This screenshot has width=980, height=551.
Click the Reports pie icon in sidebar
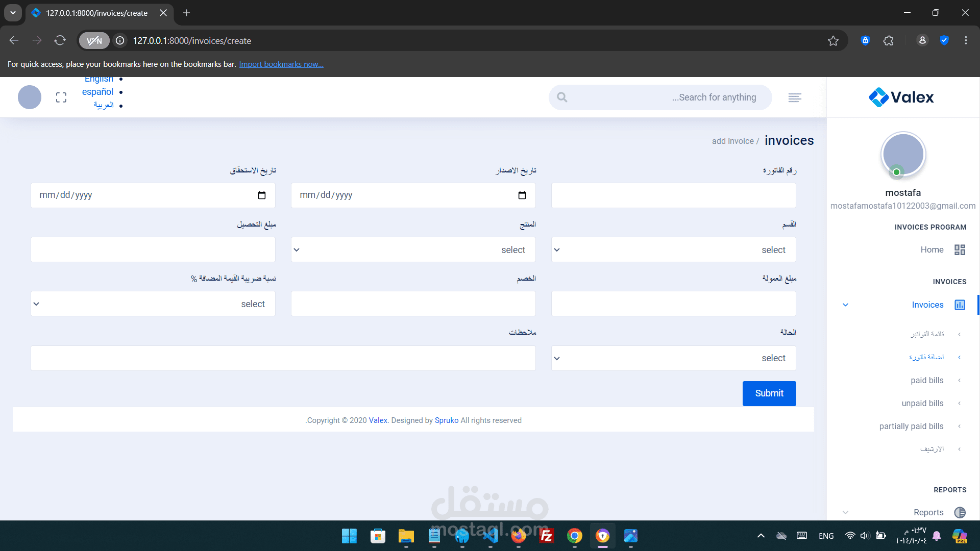[x=960, y=512]
